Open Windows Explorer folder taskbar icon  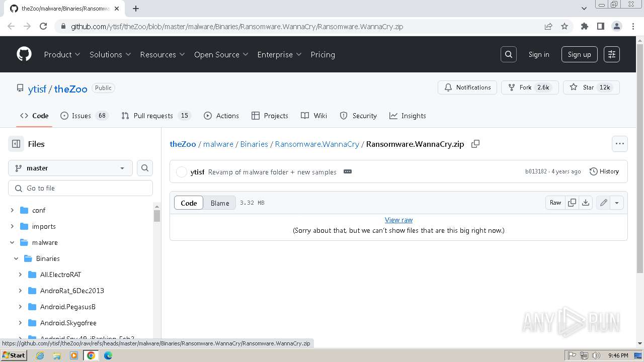point(57,355)
